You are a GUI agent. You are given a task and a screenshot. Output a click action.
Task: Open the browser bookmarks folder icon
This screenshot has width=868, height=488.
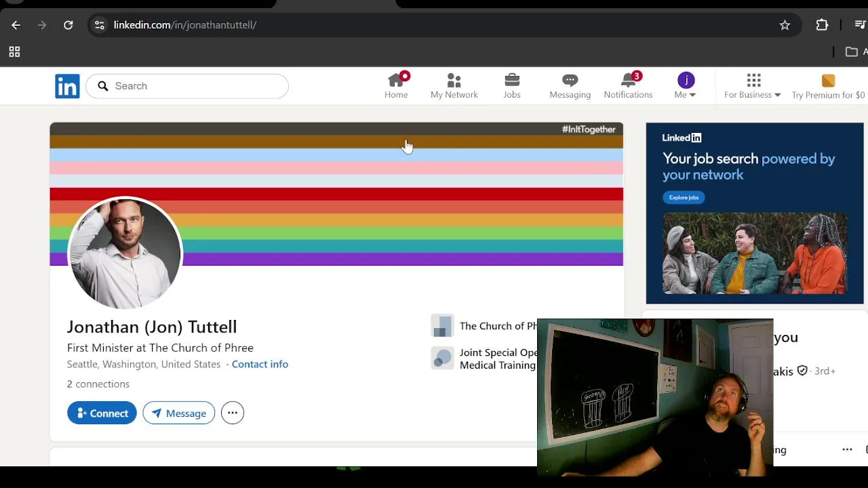pos(852,52)
